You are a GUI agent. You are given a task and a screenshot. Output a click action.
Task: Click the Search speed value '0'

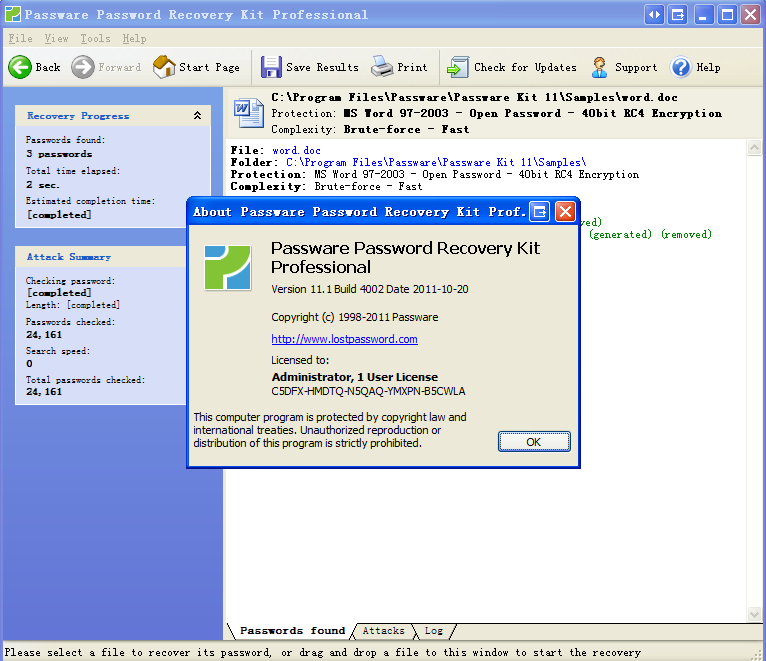click(29, 363)
